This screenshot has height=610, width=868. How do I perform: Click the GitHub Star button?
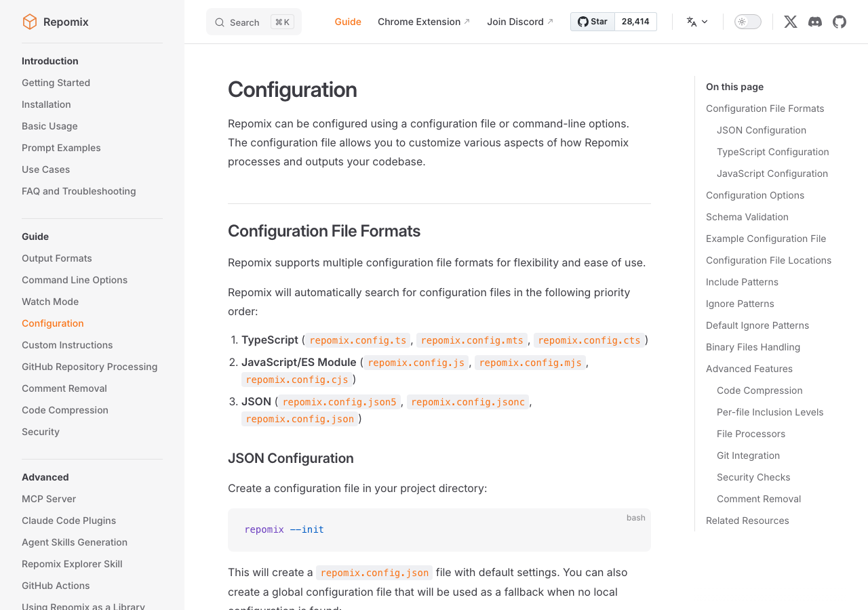coord(593,22)
